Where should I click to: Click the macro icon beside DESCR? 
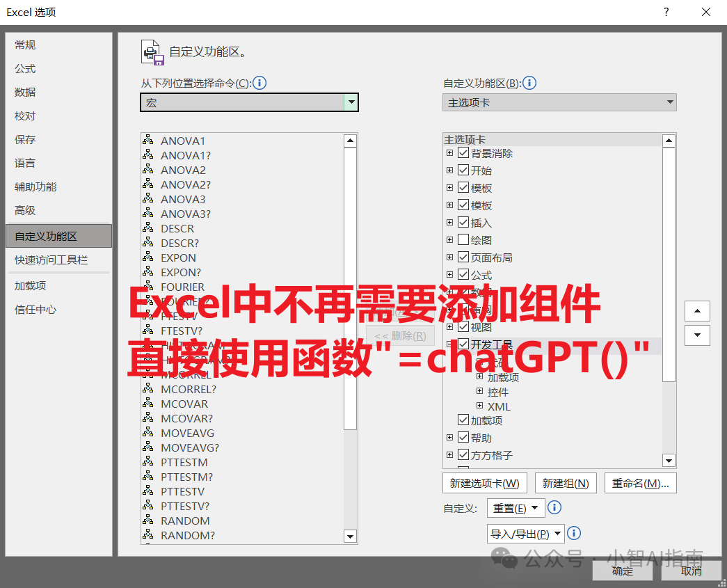point(148,228)
